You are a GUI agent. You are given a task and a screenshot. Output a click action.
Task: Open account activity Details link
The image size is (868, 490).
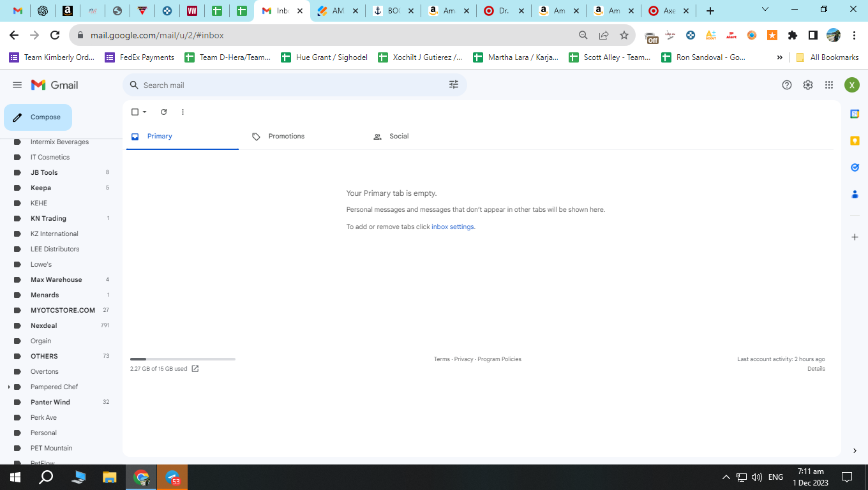[816, 369]
